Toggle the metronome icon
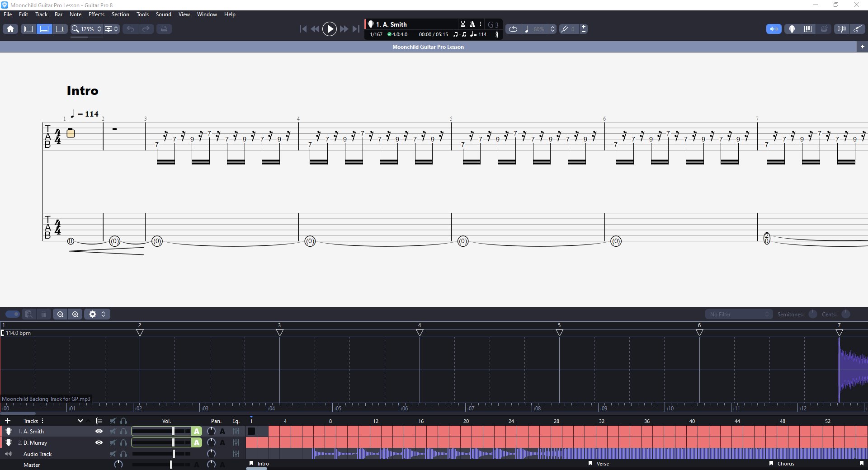The width and height of the screenshot is (868, 470). (472, 24)
